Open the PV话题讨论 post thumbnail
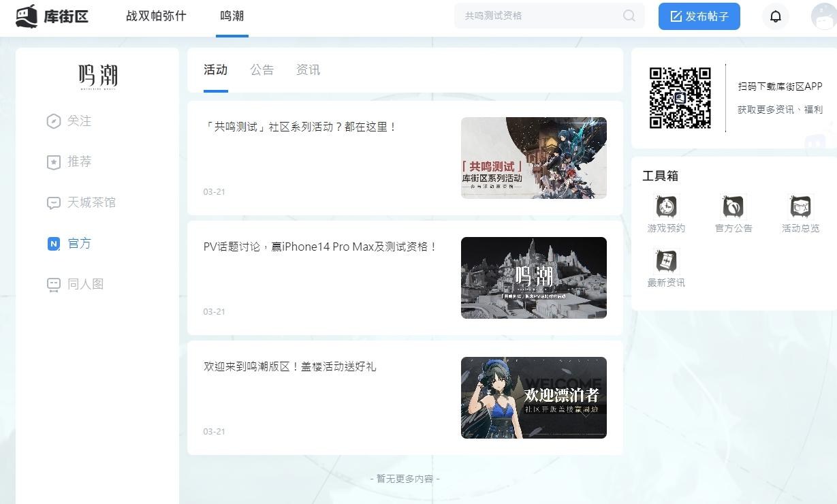This screenshot has width=837, height=504. point(533,278)
